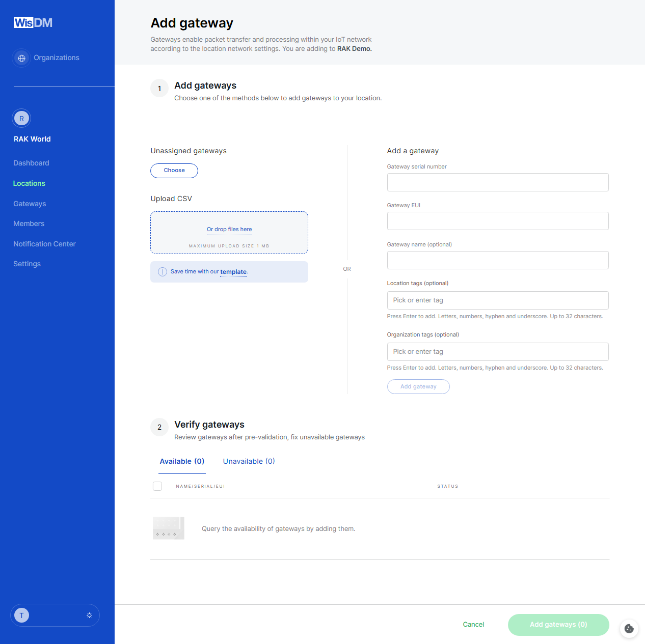Click the gateway placeholder image
This screenshot has height=644, width=645.
(169, 528)
